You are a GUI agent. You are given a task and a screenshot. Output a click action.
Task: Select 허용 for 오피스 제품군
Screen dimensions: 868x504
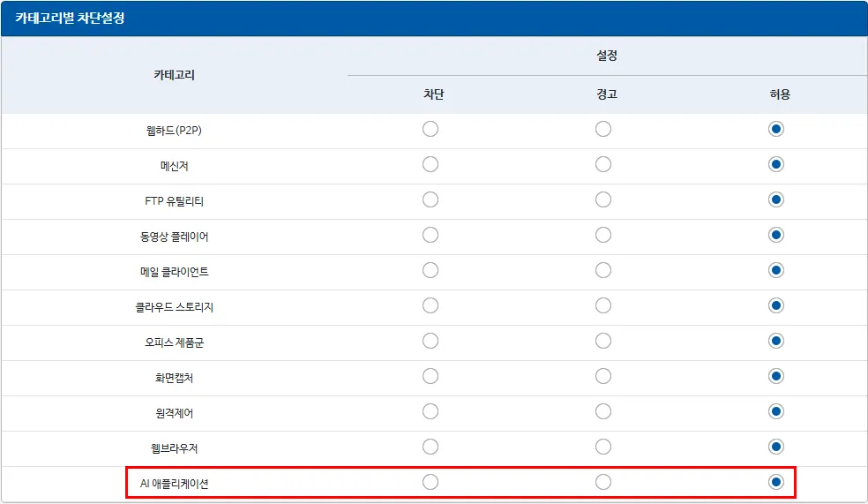(x=776, y=341)
